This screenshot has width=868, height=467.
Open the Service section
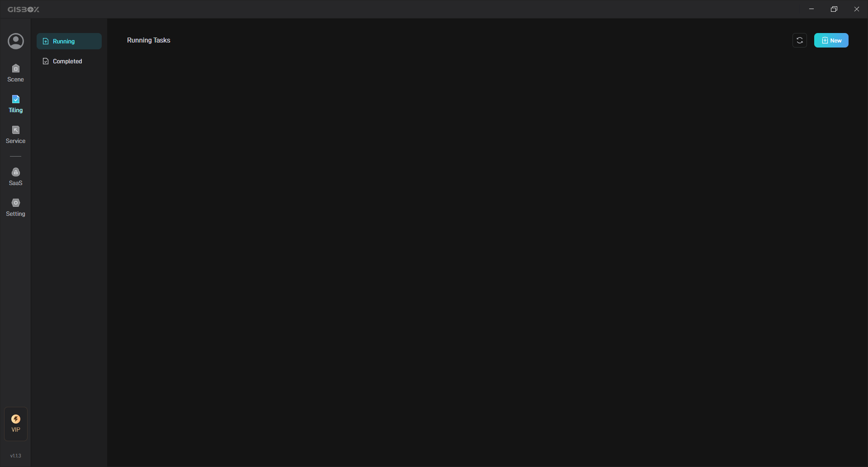pos(15,135)
